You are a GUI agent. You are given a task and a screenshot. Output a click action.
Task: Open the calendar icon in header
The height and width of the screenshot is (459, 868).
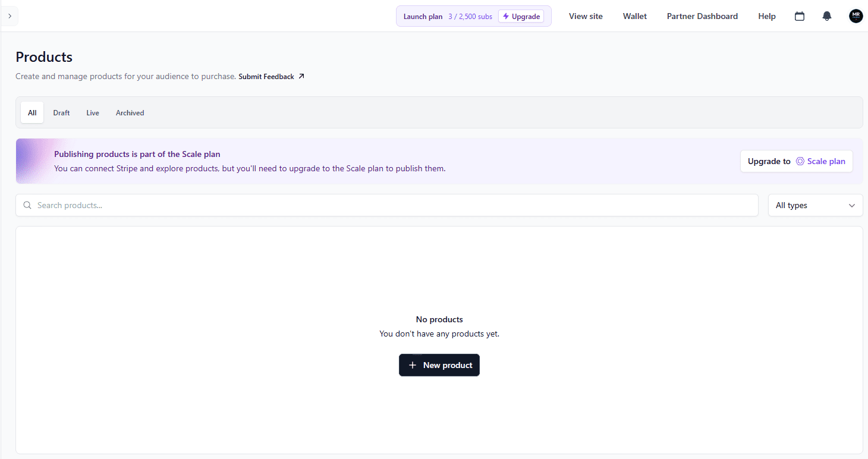800,16
